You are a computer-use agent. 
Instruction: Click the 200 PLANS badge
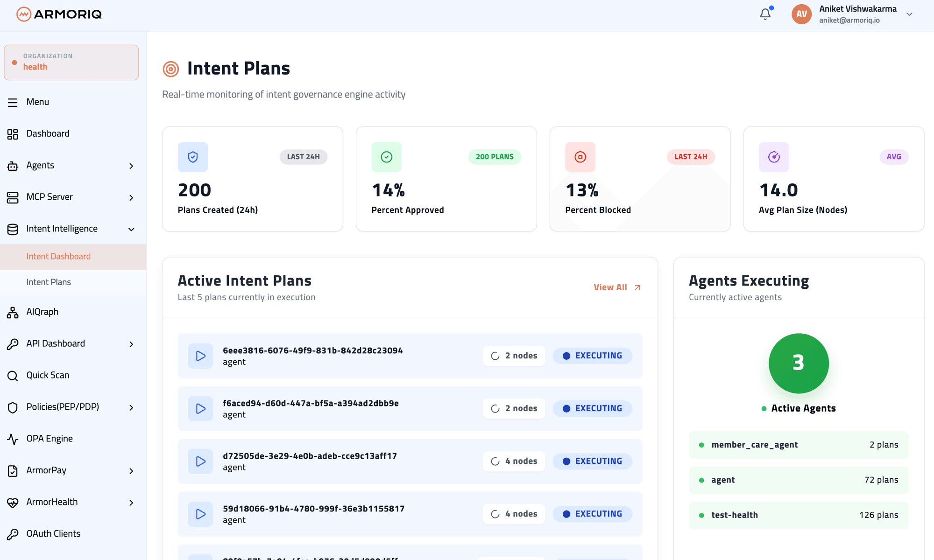495,157
